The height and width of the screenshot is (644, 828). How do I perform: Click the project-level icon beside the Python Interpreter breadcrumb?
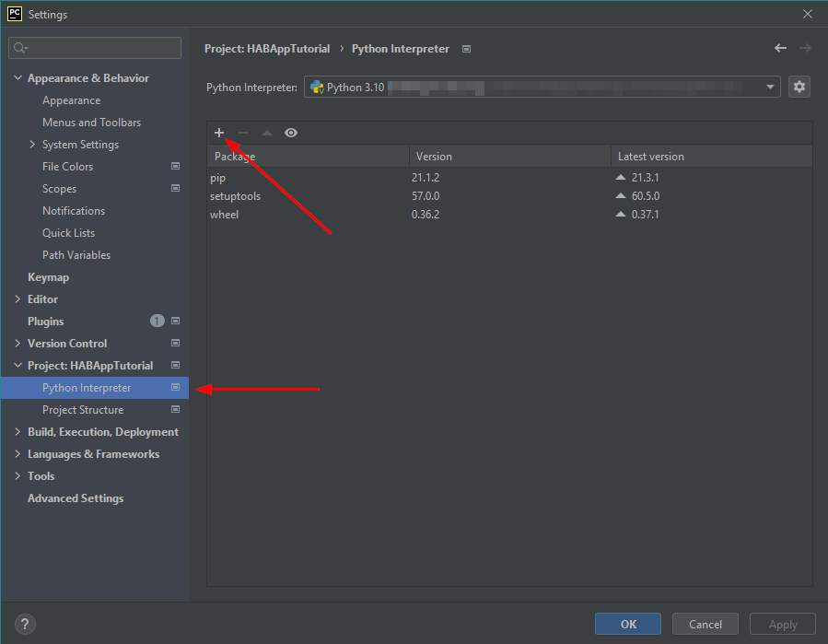coord(466,49)
